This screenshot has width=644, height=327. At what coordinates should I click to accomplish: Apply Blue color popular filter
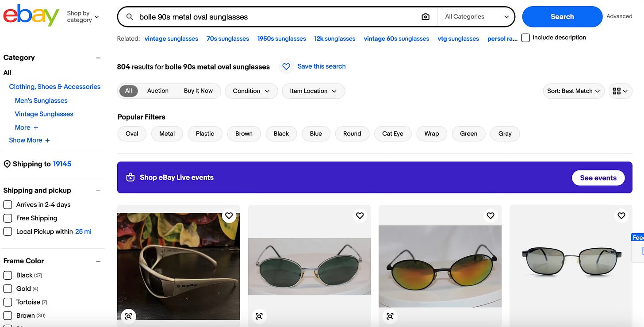pyautogui.click(x=316, y=134)
